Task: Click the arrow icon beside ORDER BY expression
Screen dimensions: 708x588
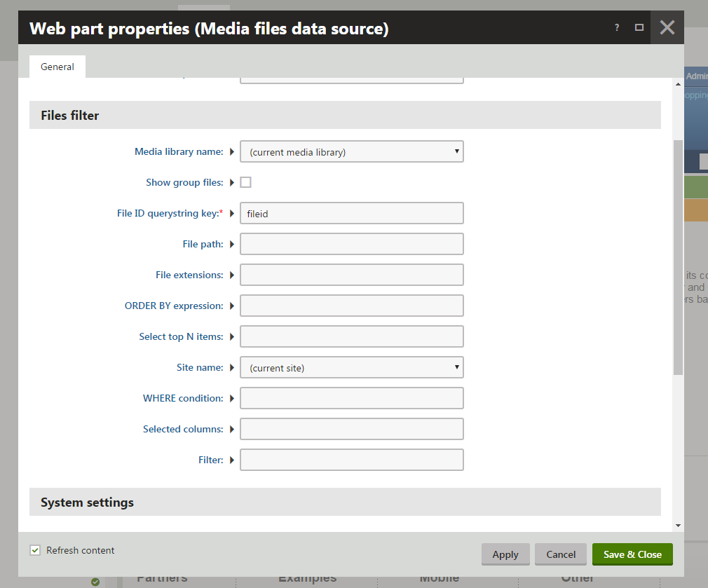Action: [232, 306]
